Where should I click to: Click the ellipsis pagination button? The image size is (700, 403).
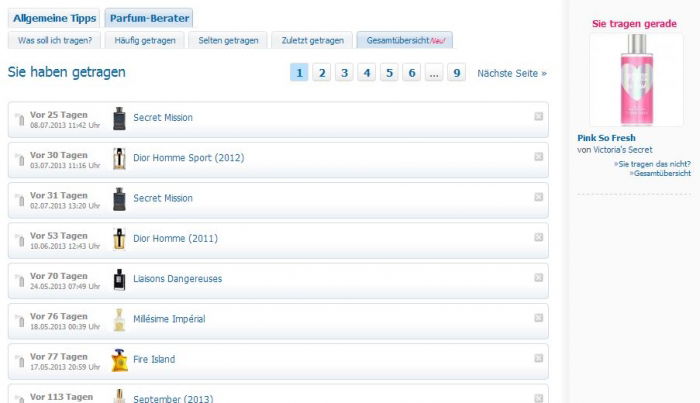pyautogui.click(x=434, y=72)
